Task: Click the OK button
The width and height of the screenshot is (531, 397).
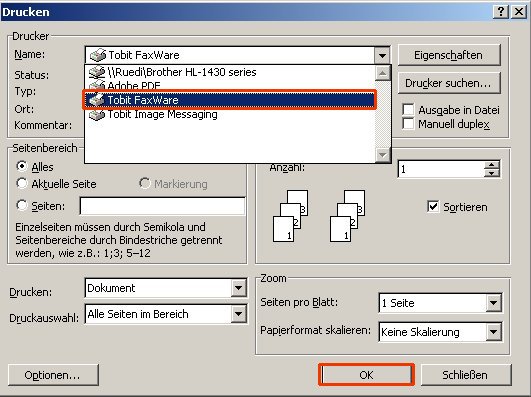Action: click(366, 375)
